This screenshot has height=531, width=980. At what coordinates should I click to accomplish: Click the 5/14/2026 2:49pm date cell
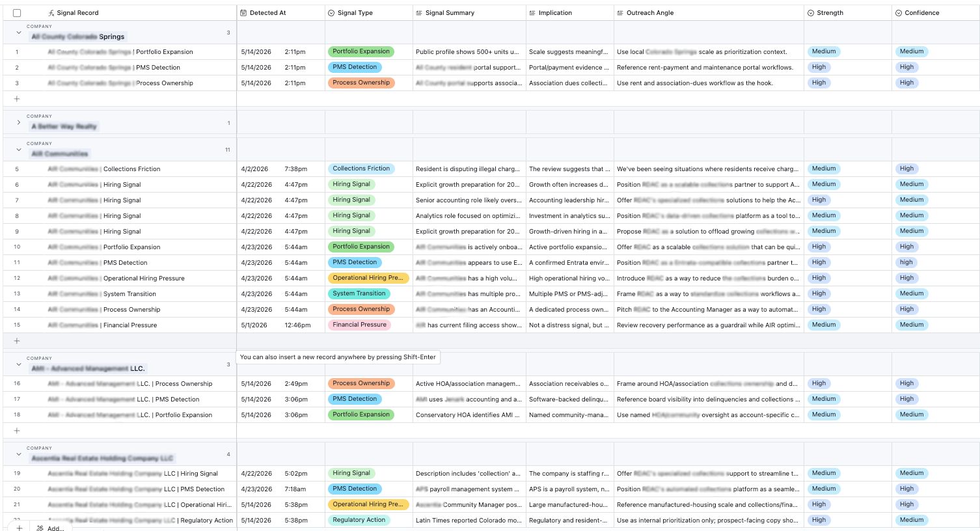[280, 384]
